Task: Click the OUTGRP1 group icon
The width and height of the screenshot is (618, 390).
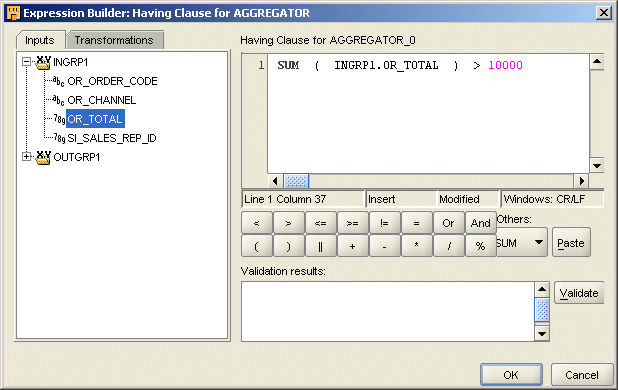Action: [x=43, y=157]
